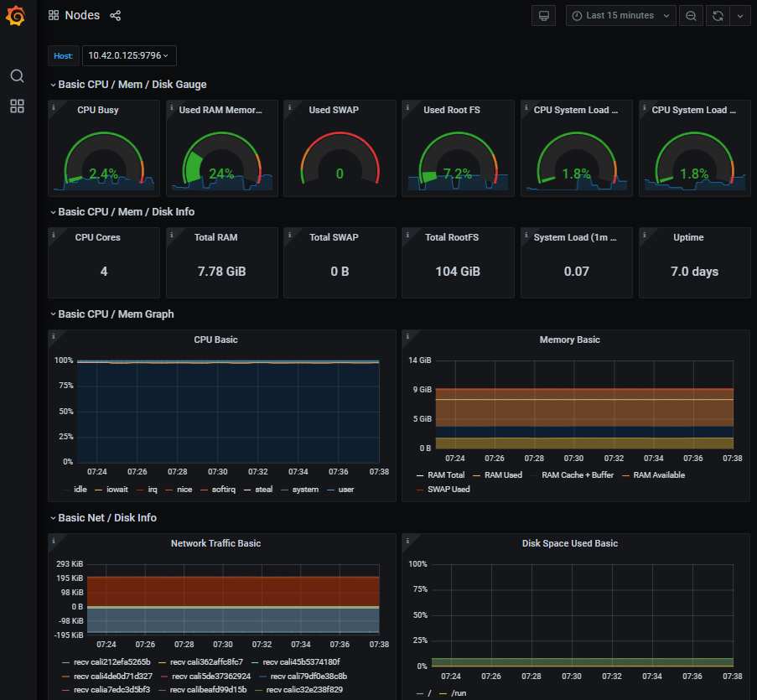Click the RAM Available color line in Memory legend

(625, 475)
